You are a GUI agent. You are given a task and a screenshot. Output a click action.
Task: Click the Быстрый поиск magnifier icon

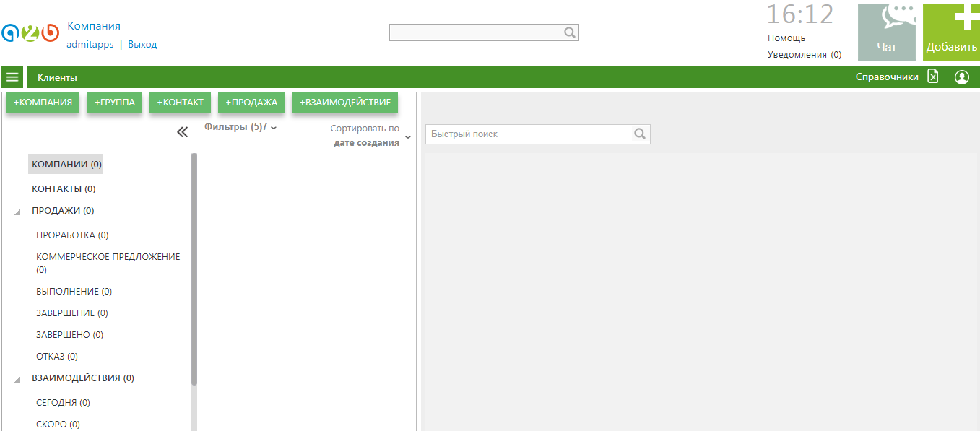(640, 134)
